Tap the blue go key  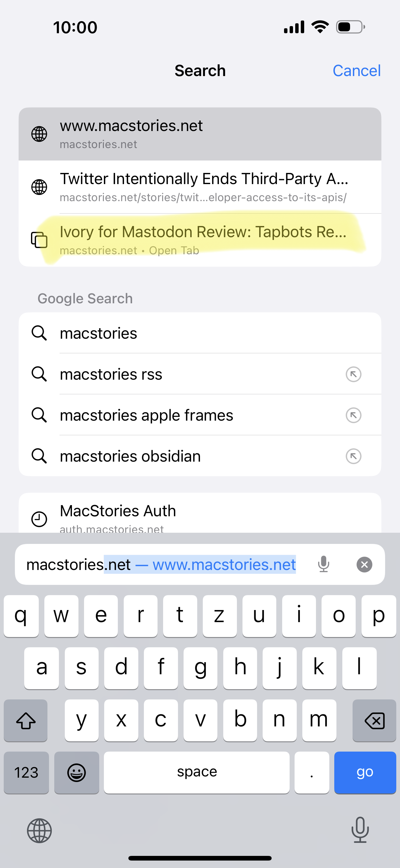[x=365, y=772]
